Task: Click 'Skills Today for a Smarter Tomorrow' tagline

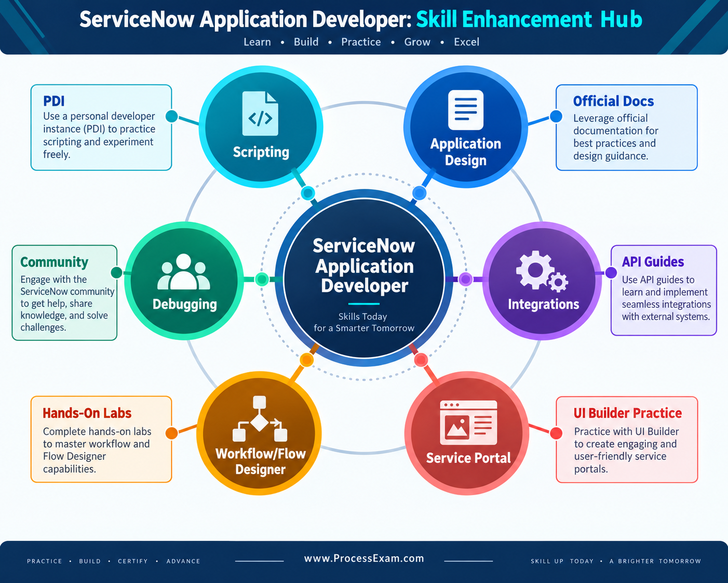Action: (x=363, y=322)
